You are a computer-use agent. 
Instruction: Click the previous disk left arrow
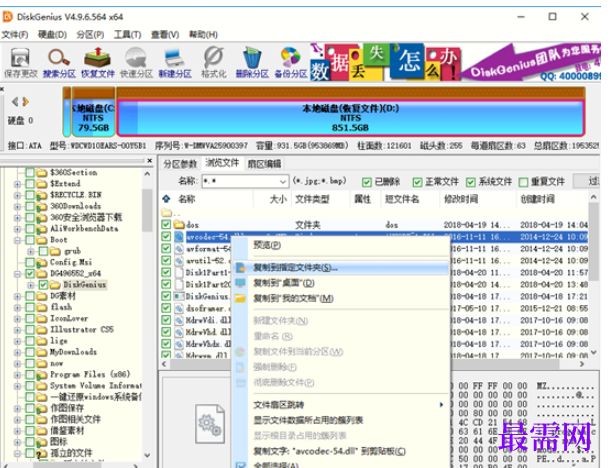click(x=15, y=102)
